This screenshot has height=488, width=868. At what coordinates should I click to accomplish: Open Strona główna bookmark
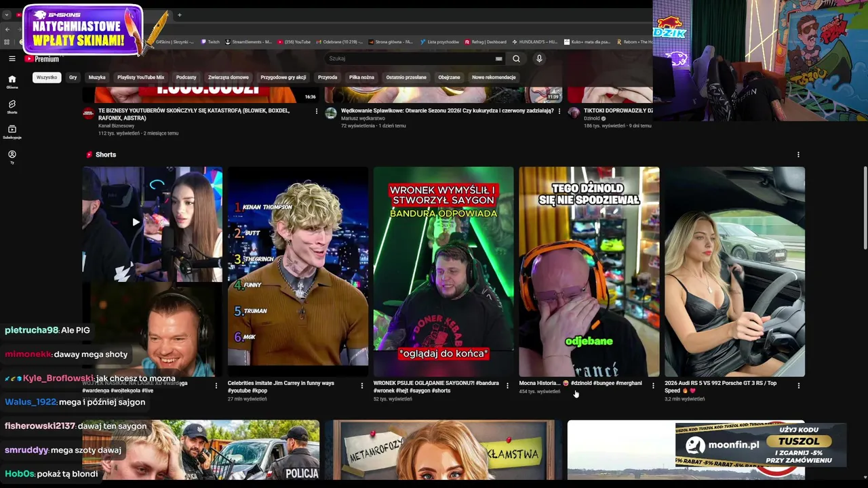[x=391, y=42]
